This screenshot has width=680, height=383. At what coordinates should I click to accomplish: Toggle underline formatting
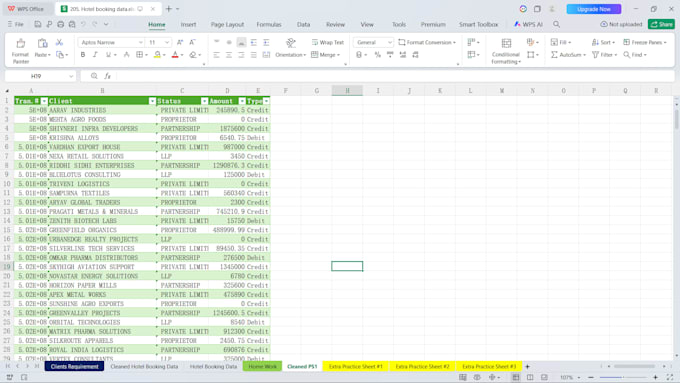108,55
